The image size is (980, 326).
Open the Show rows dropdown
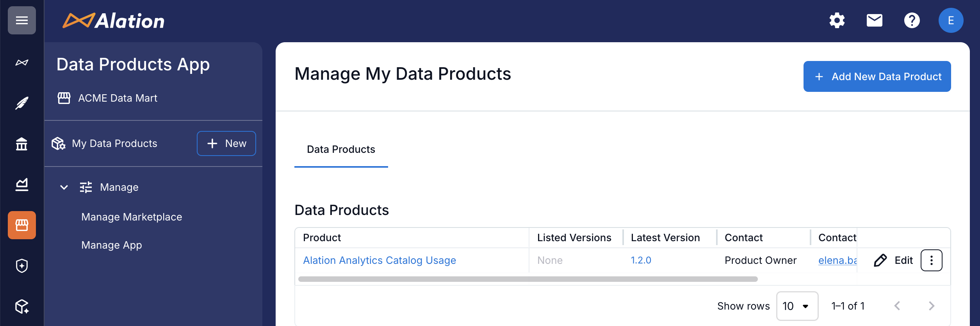click(797, 306)
